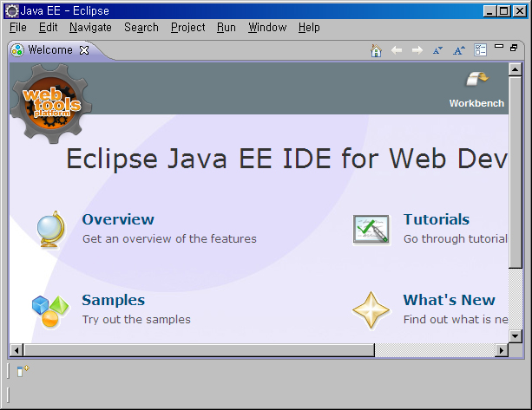Open the Run menu
532x410 pixels.
[227, 28]
